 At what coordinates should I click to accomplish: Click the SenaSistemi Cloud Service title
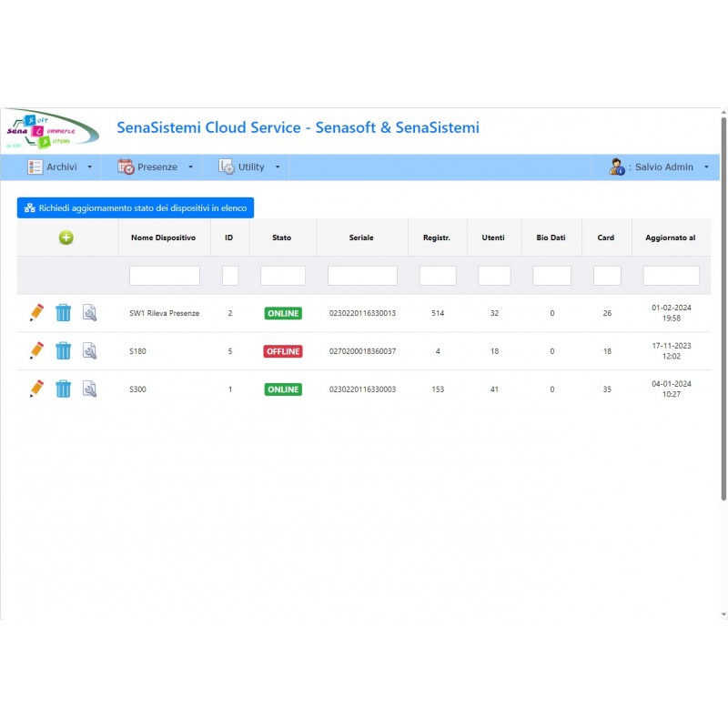pos(298,127)
